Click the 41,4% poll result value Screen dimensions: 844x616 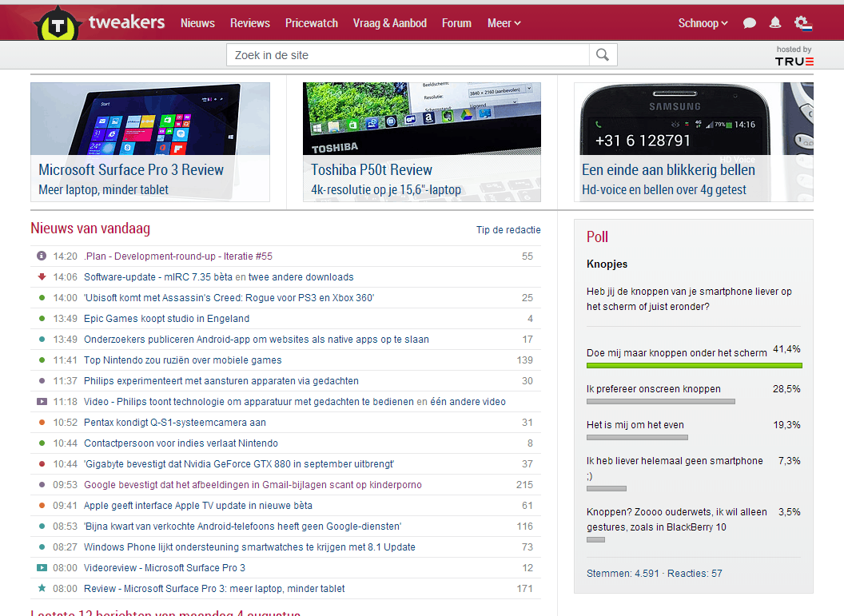point(786,349)
